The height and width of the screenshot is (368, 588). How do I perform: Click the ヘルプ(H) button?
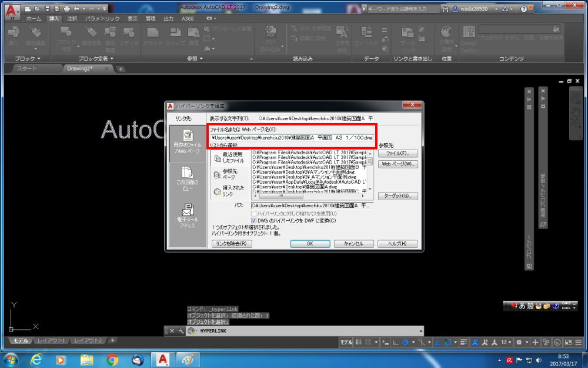coord(397,244)
